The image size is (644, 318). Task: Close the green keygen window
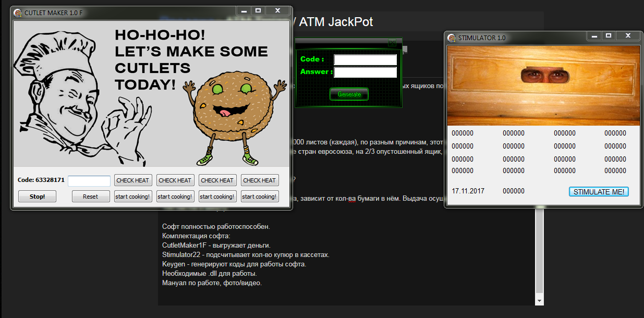pyautogui.click(x=392, y=43)
